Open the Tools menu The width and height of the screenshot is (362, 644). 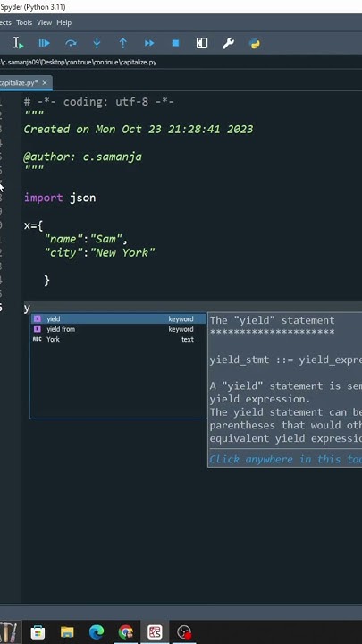click(24, 22)
